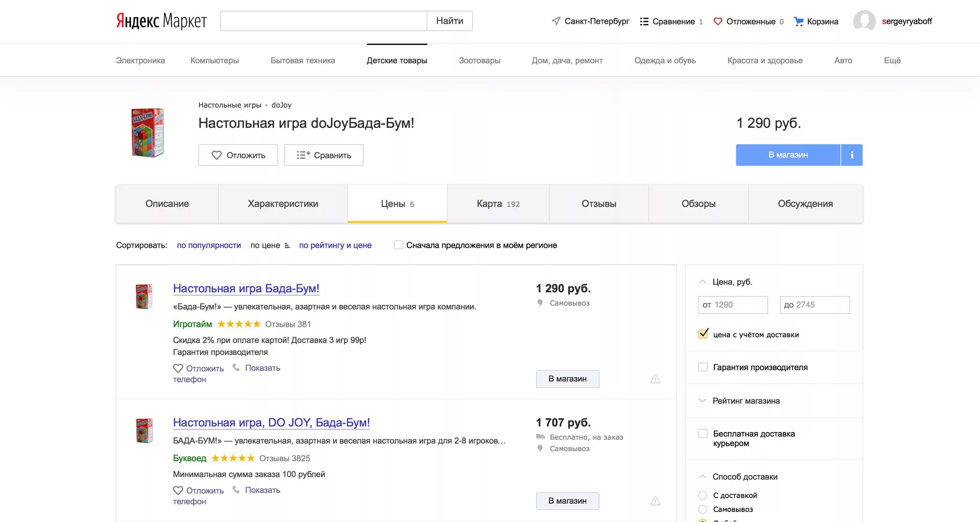980x522 pixels.
Task: Check Гарантия производителя filter
Action: 703,367
